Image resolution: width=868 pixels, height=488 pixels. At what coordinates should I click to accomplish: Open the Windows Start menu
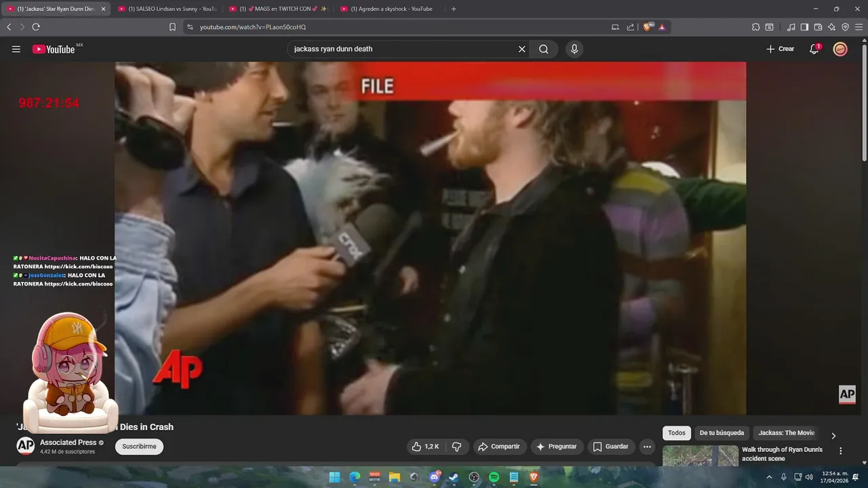334,477
